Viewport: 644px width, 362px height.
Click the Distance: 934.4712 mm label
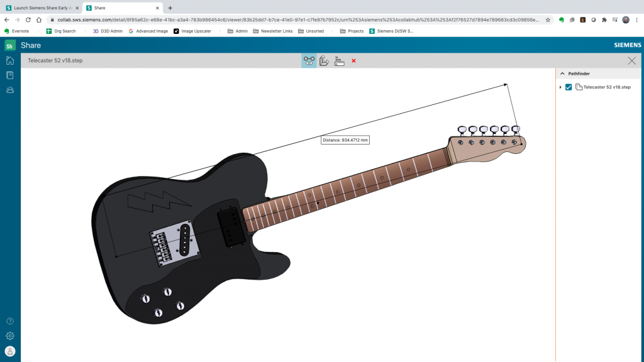pos(345,140)
